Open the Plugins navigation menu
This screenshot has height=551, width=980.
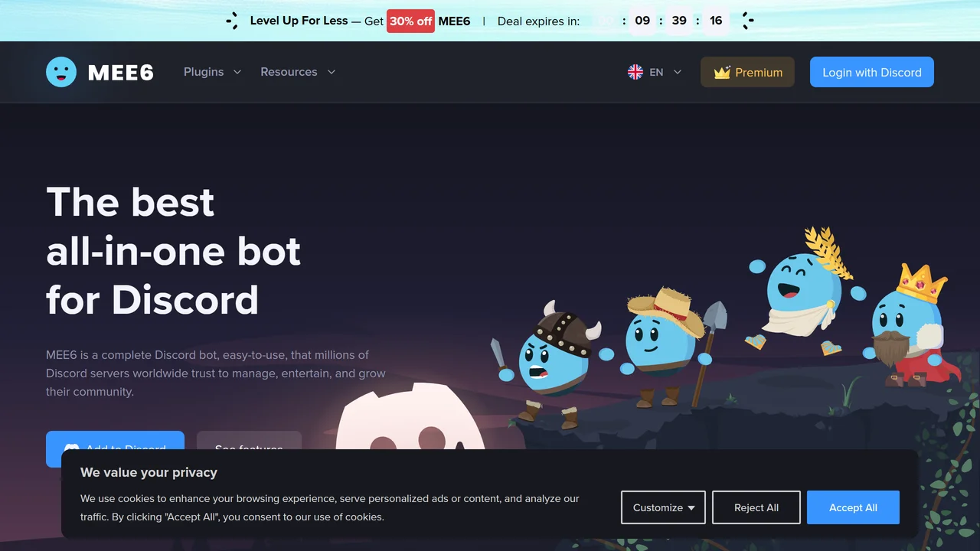click(x=212, y=72)
